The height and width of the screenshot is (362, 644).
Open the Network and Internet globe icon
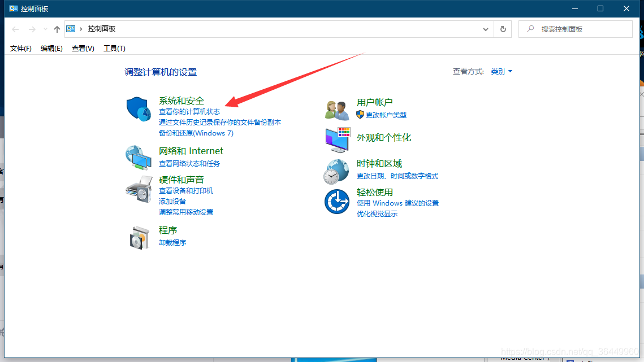(x=139, y=157)
